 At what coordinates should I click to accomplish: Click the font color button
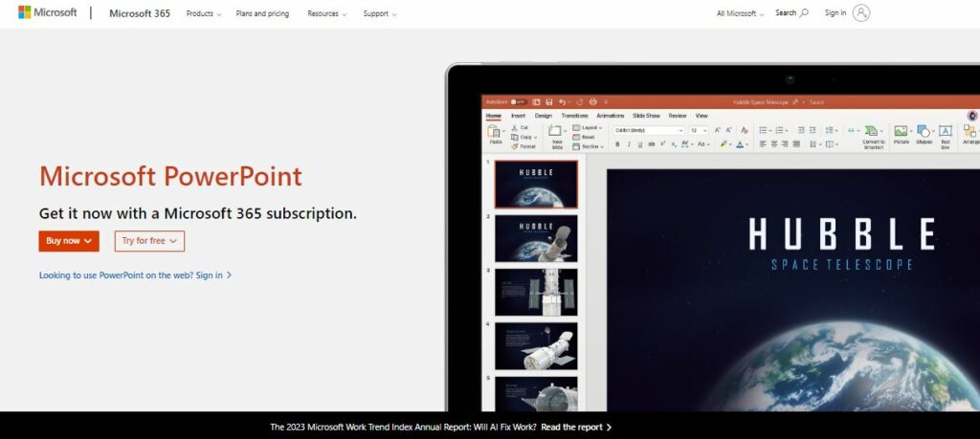[x=740, y=144]
